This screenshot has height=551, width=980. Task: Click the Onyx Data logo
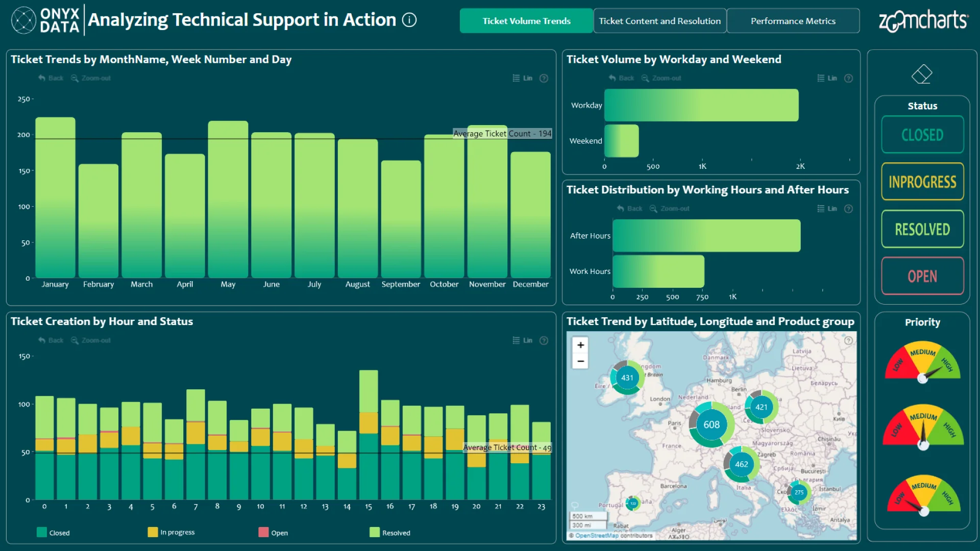coord(45,20)
